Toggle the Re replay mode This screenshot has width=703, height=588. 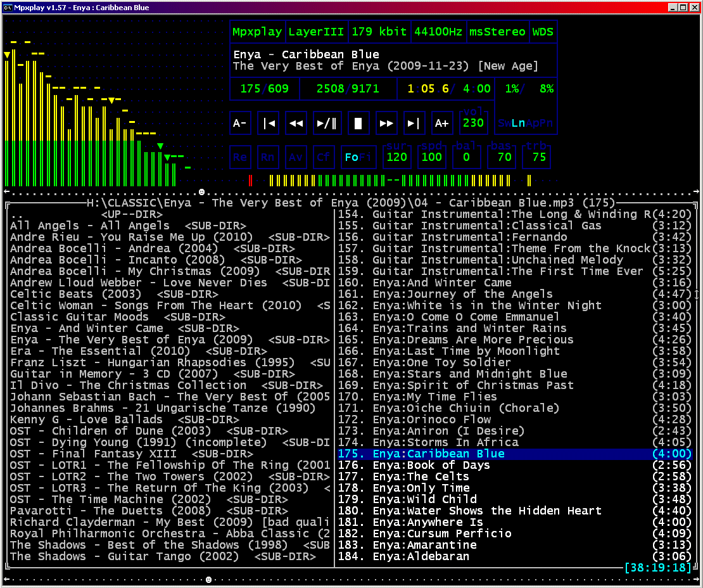point(240,157)
